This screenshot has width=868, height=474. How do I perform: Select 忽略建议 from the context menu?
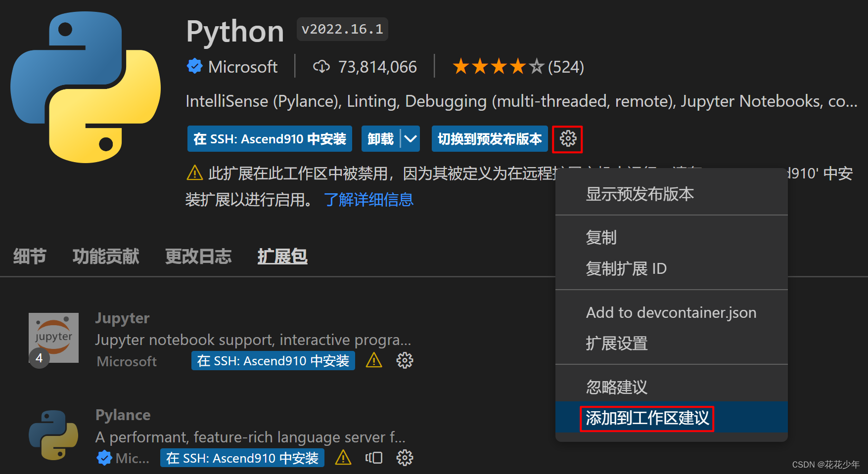616,387
